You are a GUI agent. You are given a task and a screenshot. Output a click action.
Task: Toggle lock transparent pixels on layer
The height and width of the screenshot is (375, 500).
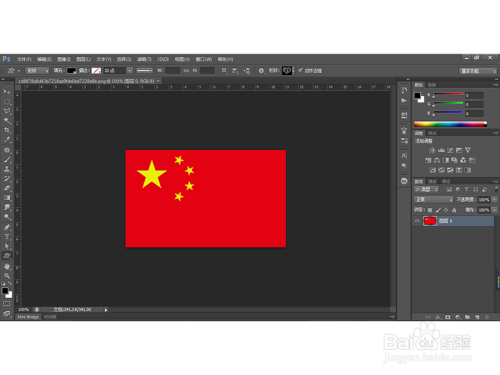430,210
